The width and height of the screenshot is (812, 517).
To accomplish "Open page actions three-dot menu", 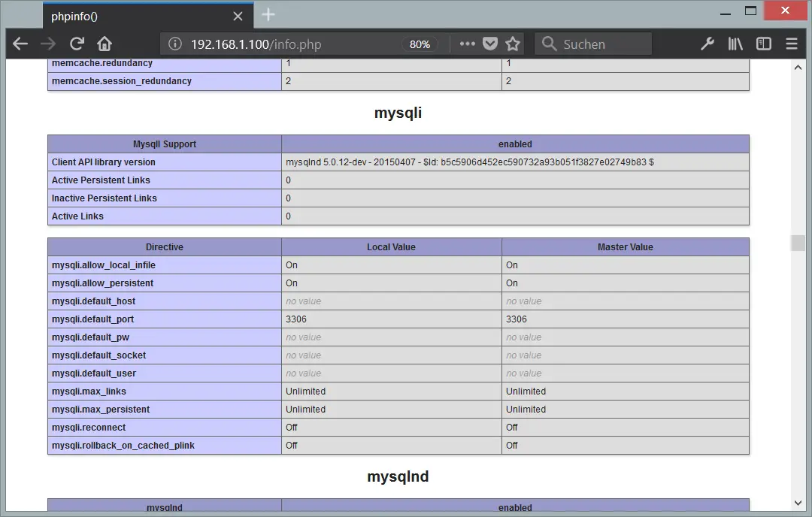I will click(x=467, y=44).
